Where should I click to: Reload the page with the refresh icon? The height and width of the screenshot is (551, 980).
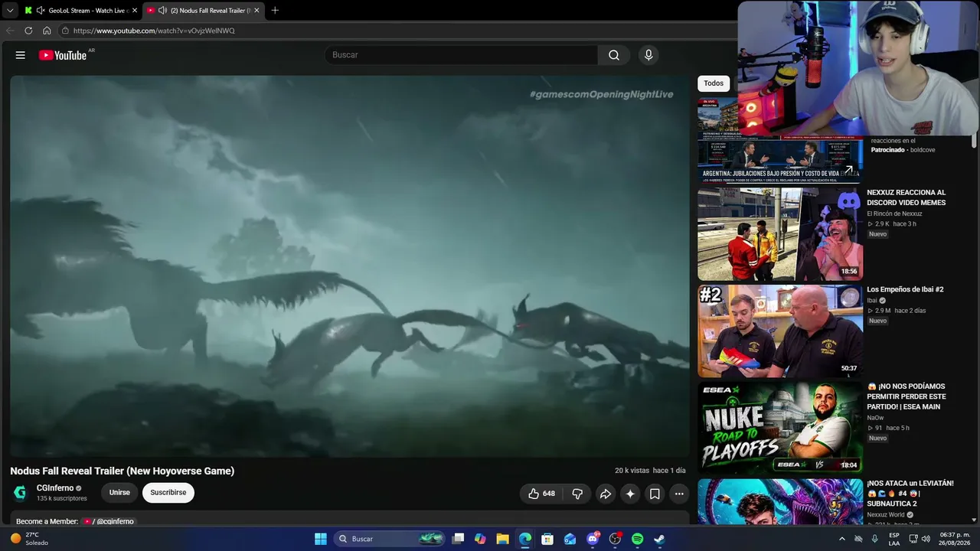28,31
